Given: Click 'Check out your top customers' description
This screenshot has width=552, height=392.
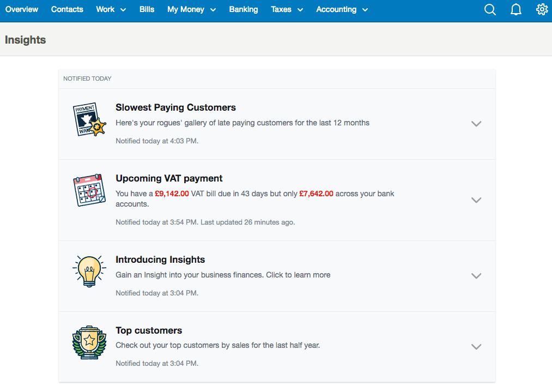Looking at the screenshot, I should 217,345.
